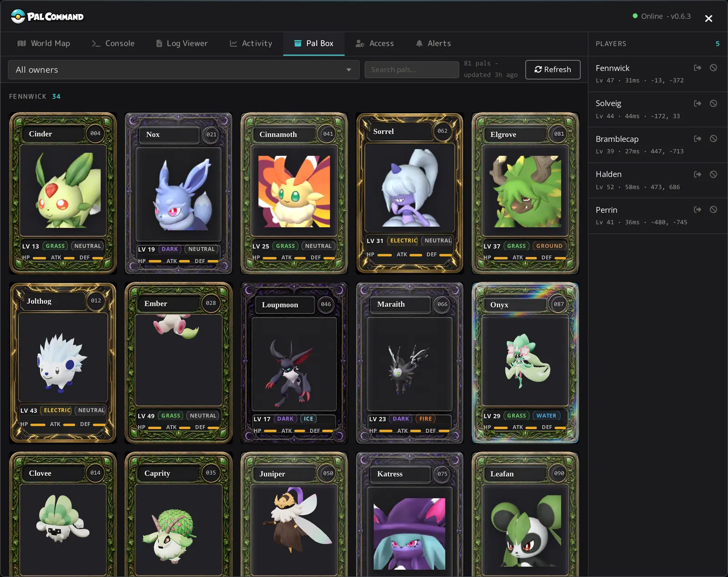Viewport: 728px width, 577px height.
Task: Click Jolthog's number badge 012
Action: tap(96, 301)
